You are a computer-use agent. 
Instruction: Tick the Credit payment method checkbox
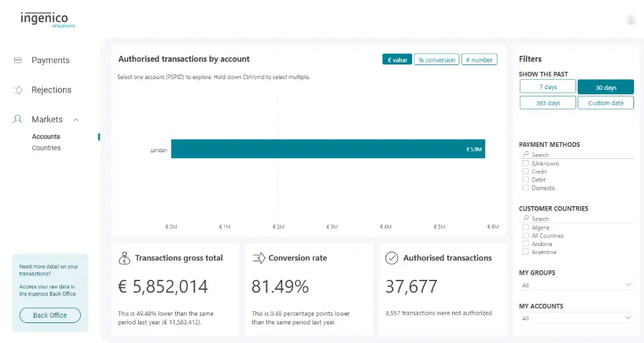[x=526, y=171]
